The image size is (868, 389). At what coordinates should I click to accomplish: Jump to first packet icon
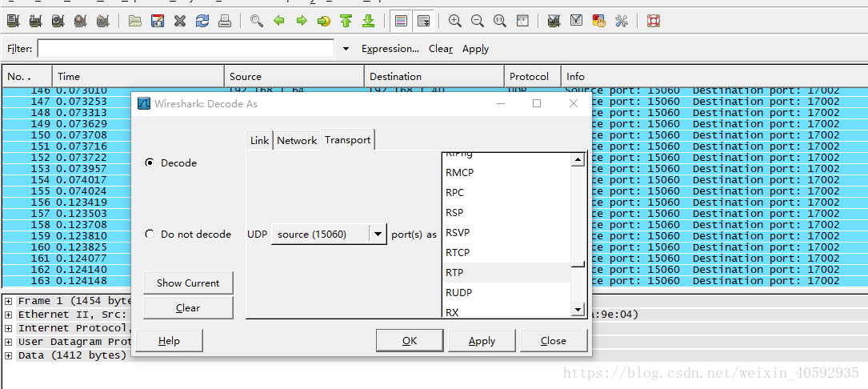(x=346, y=21)
